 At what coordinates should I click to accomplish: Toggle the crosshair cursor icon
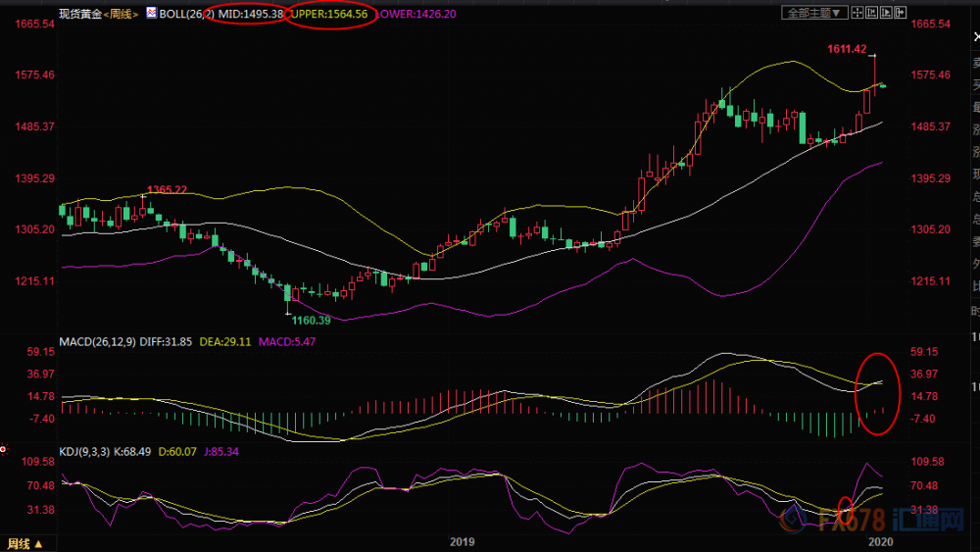point(857,13)
